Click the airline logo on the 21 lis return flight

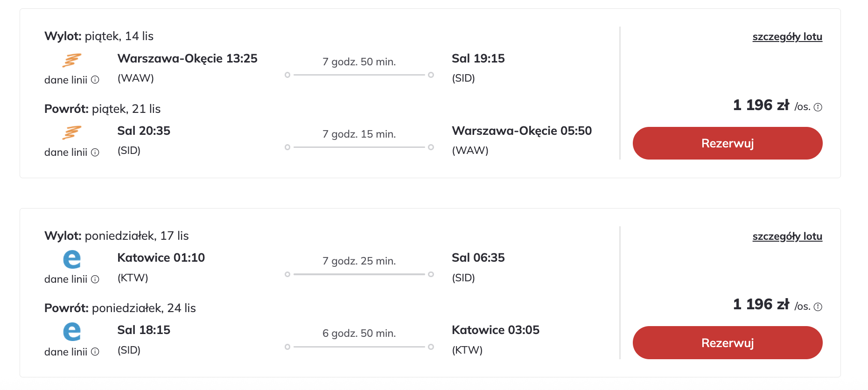click(71, 133)
